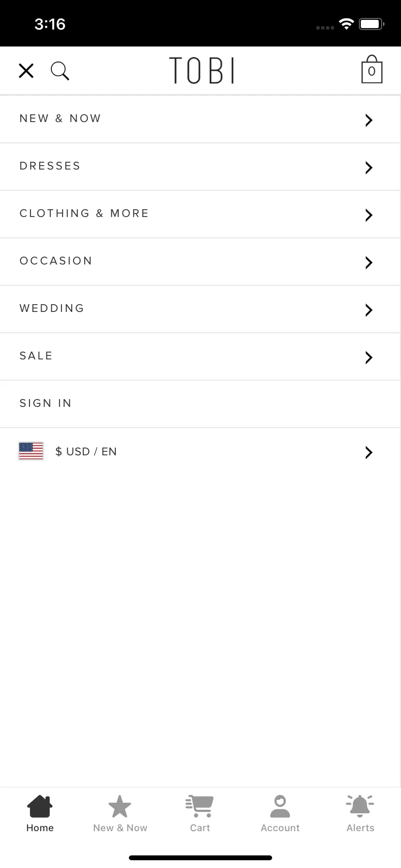Close the navigation menu with X icon

tap(26, 71)
